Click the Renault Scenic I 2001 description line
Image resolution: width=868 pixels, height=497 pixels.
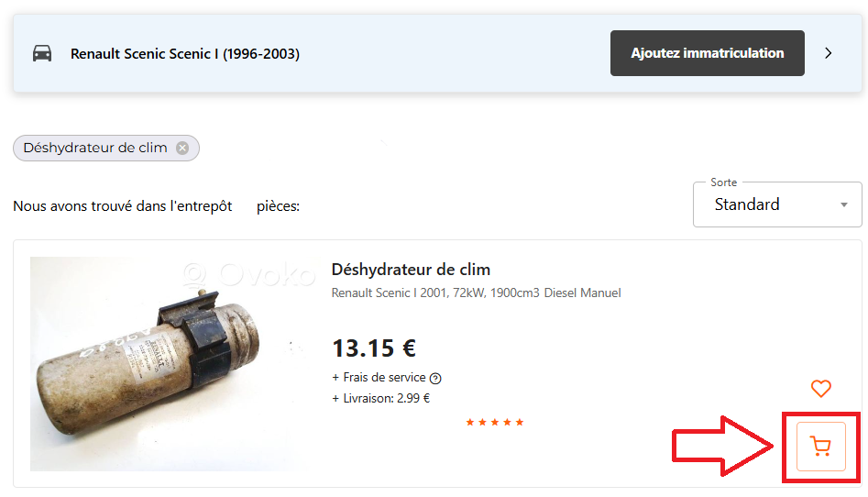click(x=476, y=293)
